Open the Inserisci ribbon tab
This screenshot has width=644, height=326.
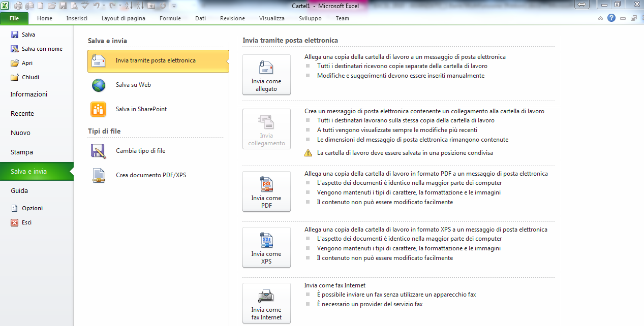point(77,18)
